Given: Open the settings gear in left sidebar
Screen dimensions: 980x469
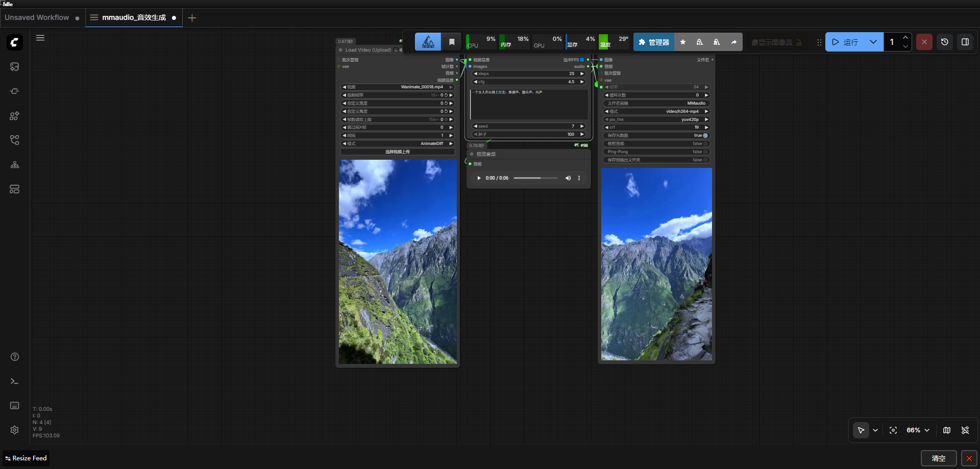Looking at the screenshot, I should tap(14, 430).
